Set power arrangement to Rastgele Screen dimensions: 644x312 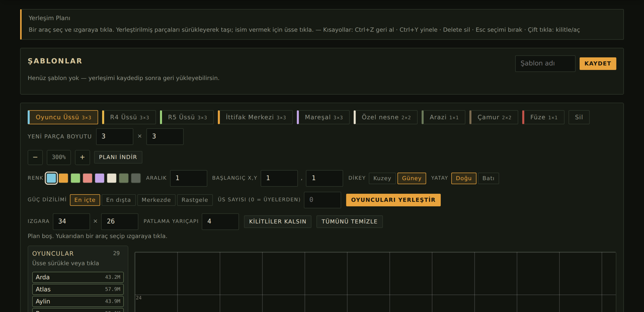[x=195, y=200]
